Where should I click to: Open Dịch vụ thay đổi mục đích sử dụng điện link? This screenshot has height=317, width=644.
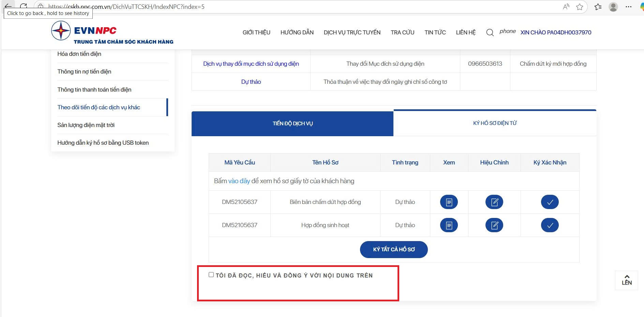251,64
